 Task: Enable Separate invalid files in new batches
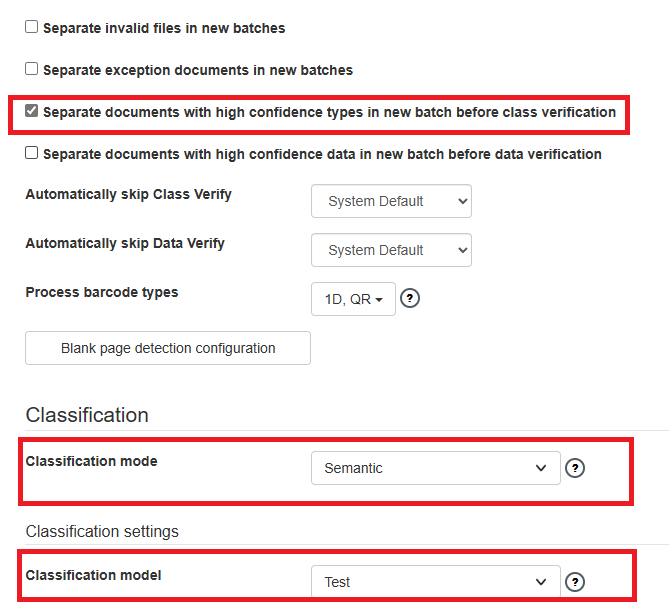point(32,27)
